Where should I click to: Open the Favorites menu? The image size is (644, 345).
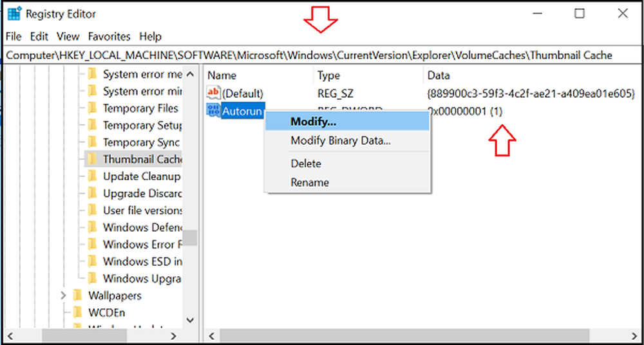click(x=109, y=37)
